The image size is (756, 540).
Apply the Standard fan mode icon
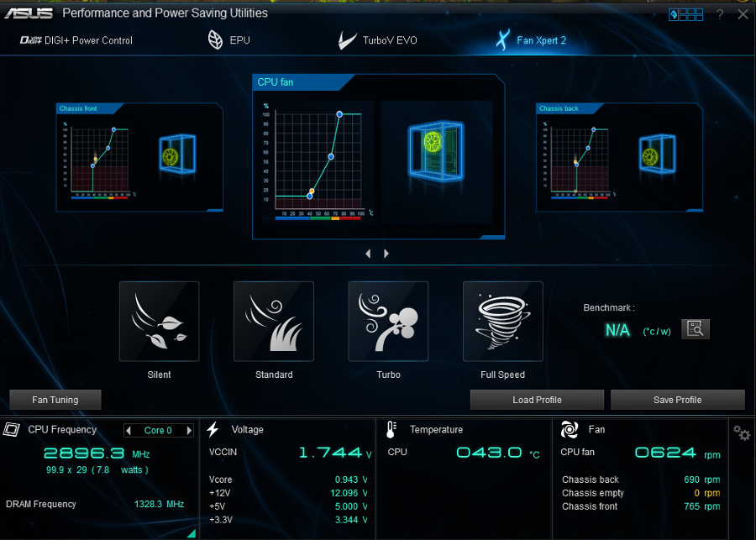(274, 322)
